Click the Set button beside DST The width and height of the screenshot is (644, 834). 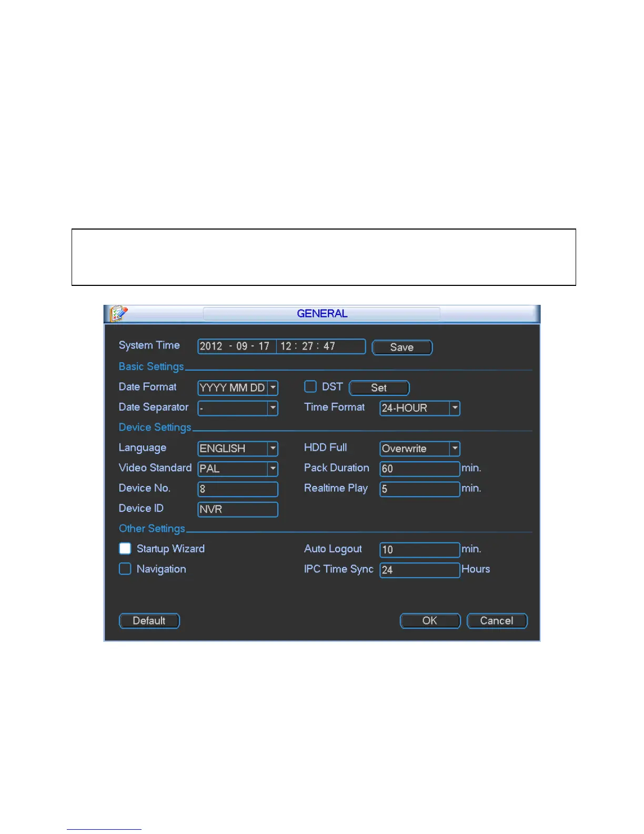tap(379, 388)
